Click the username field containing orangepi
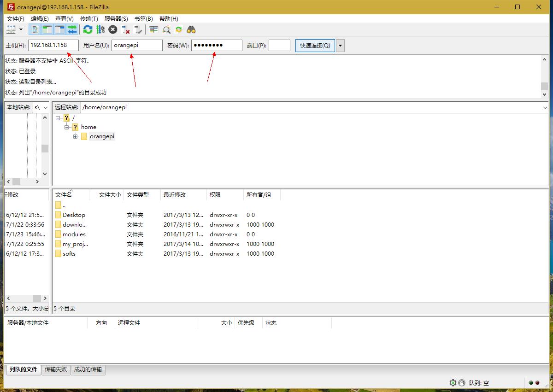 tap(137, 45)
